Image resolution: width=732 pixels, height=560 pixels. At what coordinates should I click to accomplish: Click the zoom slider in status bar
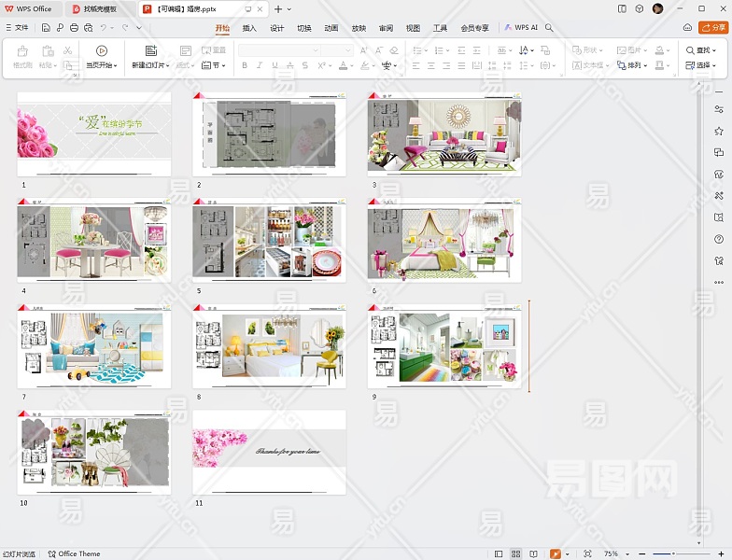click(672, 553)
